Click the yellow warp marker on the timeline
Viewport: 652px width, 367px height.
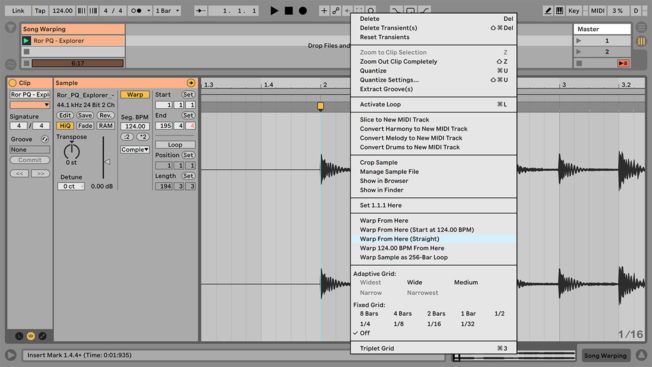[x=320, y=106]
